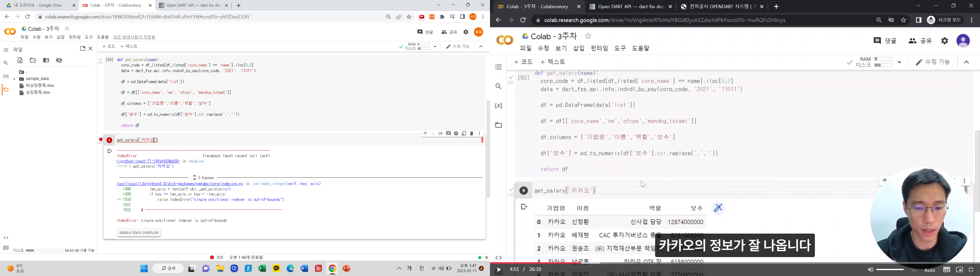Open the 삽입 menu in the right Colab window
Screen dimensions: 980x276
579,48
